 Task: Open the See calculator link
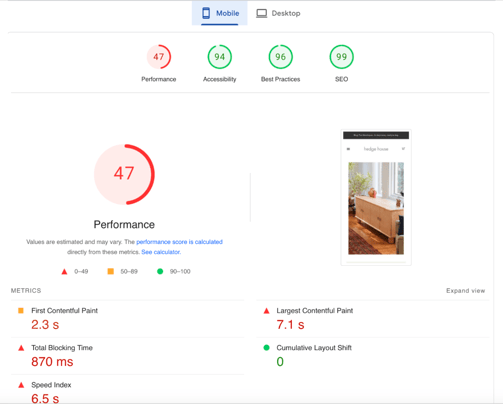161,252
